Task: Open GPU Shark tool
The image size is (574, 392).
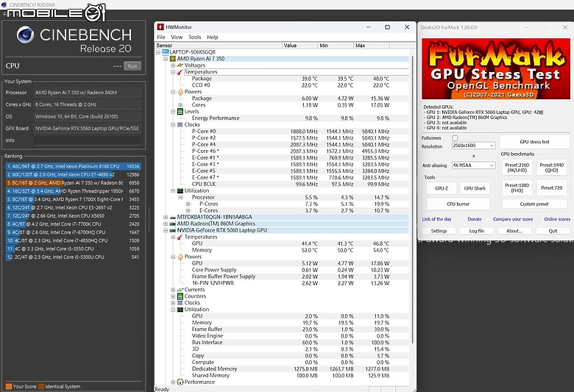Action: point(475,188)
